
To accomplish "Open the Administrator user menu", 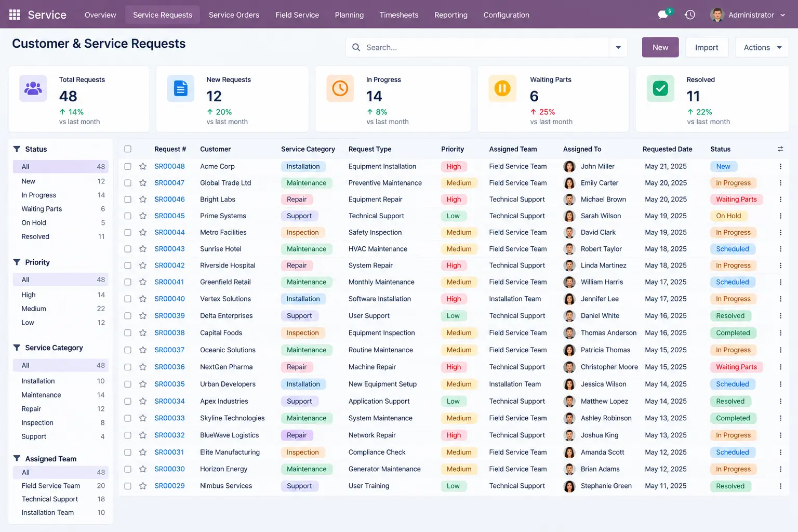I will pos(748,15).
